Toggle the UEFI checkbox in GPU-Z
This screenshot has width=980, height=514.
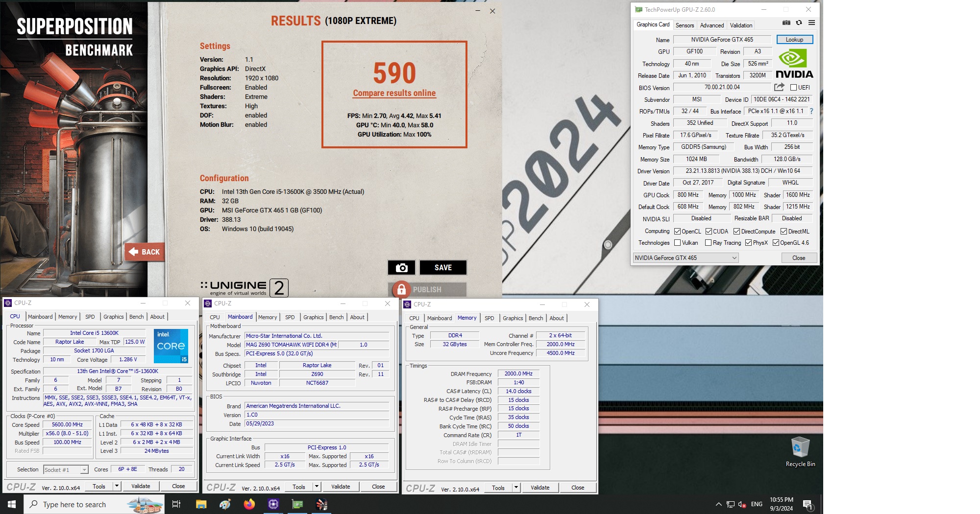click(794, 88)
